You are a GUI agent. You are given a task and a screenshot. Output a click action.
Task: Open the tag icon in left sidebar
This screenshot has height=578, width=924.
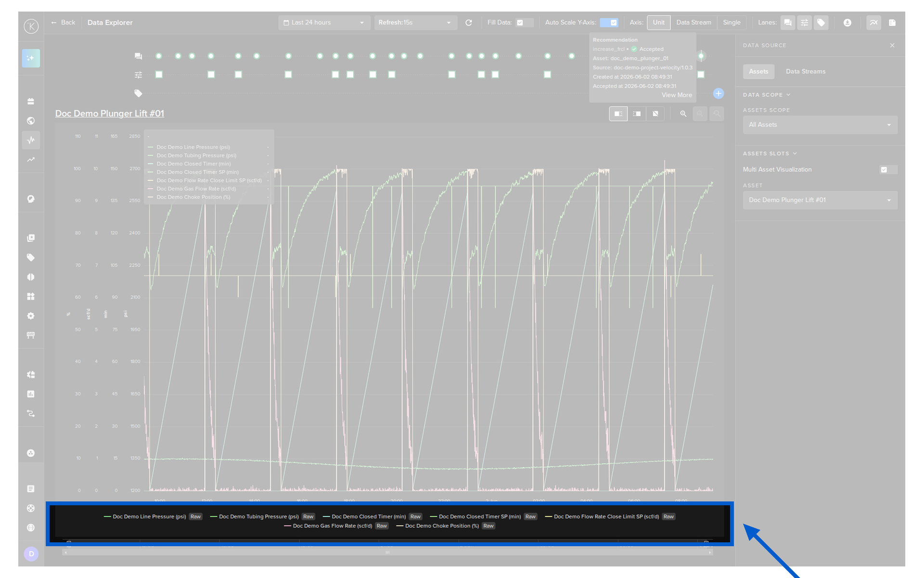coord(31,258)
